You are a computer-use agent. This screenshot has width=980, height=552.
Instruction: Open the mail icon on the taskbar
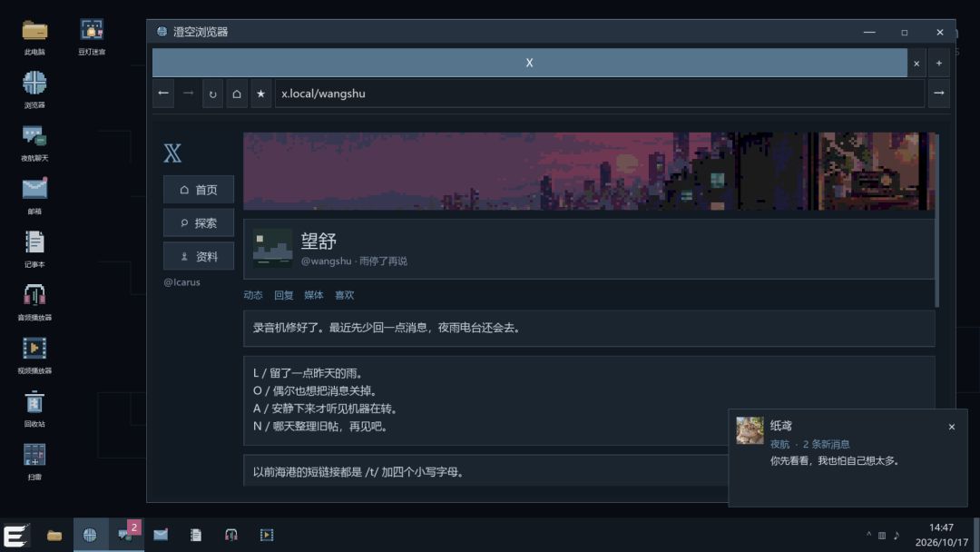[x=161, y=535]
